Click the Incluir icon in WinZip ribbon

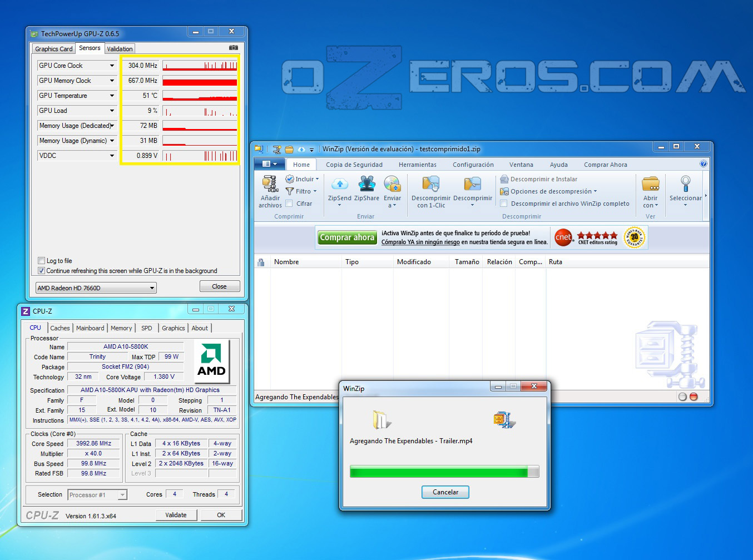coord(290,179)
